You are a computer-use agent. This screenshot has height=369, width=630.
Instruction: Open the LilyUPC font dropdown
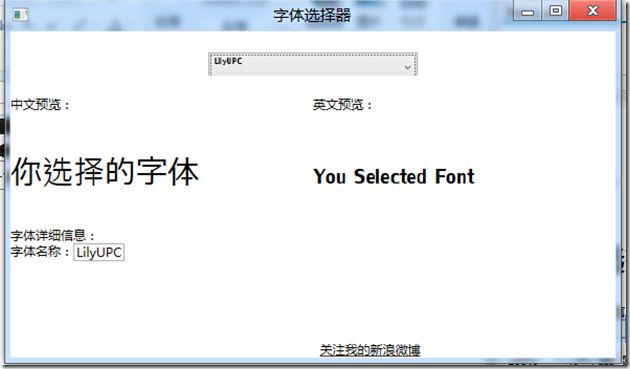(x=313, y=64)
